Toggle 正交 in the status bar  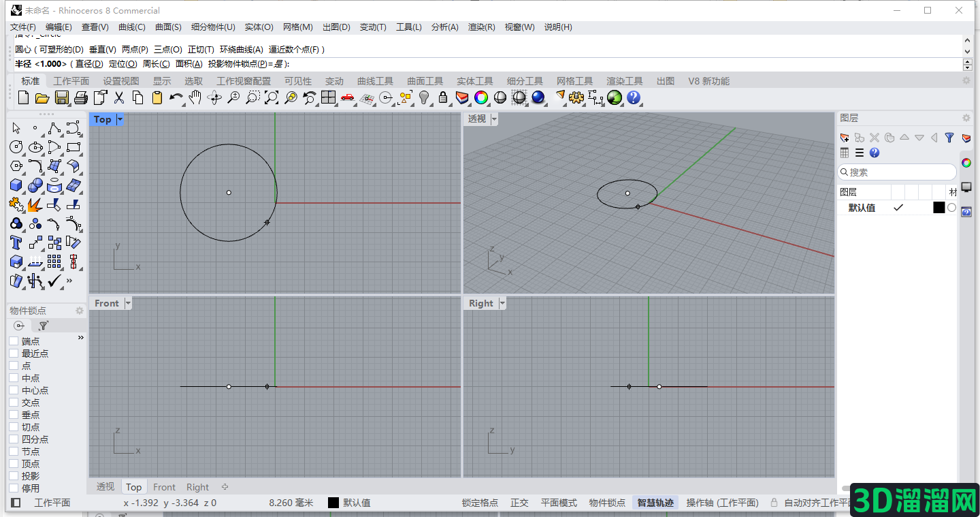click(x=519, y=503)
